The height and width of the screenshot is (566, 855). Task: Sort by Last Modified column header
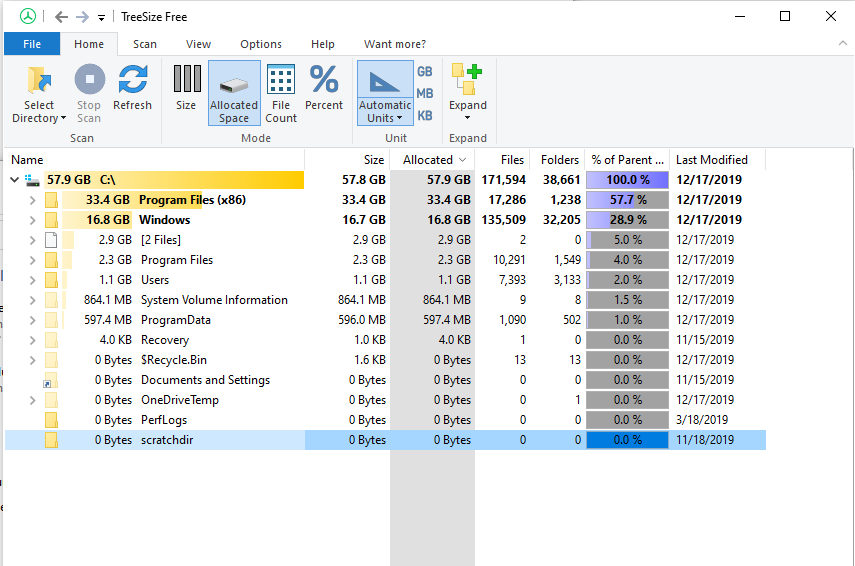(711, 160)
